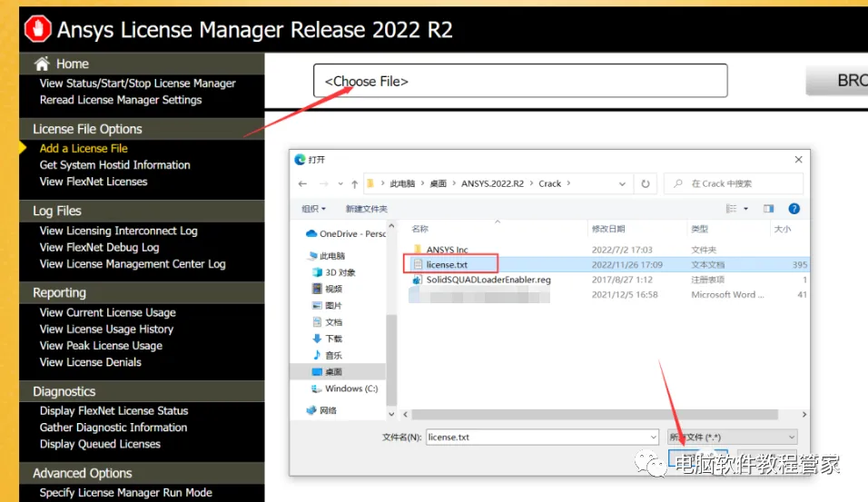Select 桌面 in navigation pane
Screen dimensions: 868x502
click(x=338, y=372)
